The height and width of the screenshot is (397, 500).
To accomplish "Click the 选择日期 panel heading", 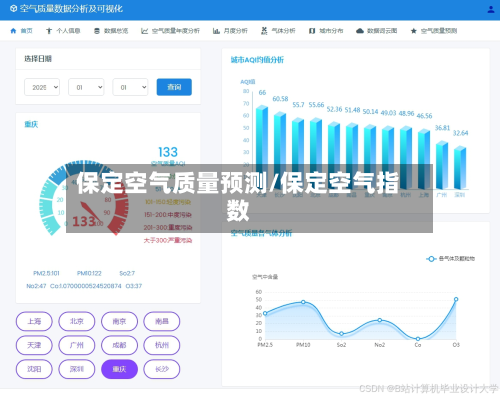I will [38, 59].
